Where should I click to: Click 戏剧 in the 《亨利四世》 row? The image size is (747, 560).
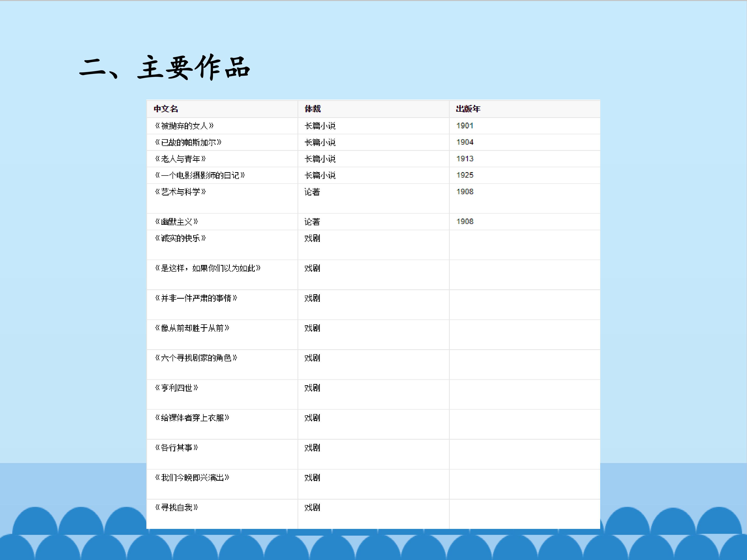click(312, 388)
